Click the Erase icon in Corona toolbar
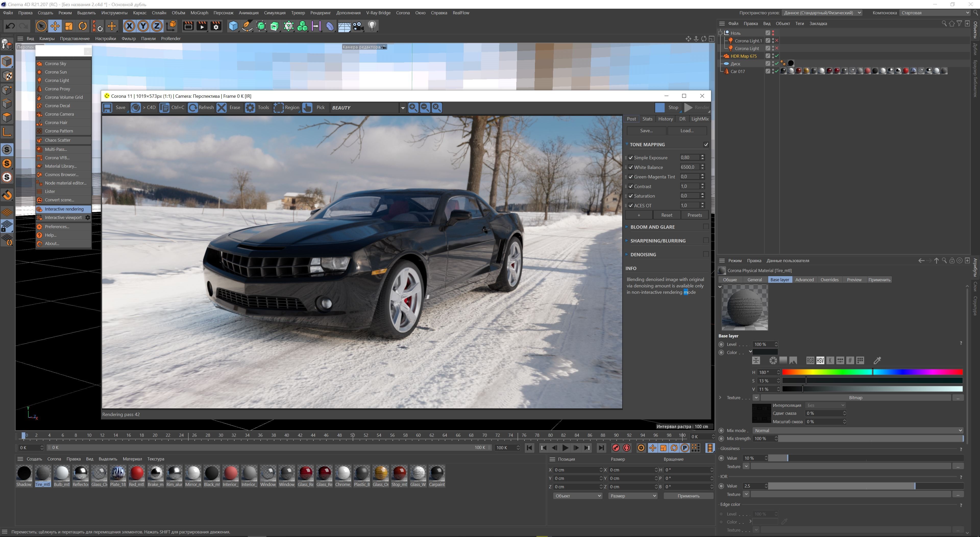The width and height of the screenshot is (980, 537). click(222, 107)
